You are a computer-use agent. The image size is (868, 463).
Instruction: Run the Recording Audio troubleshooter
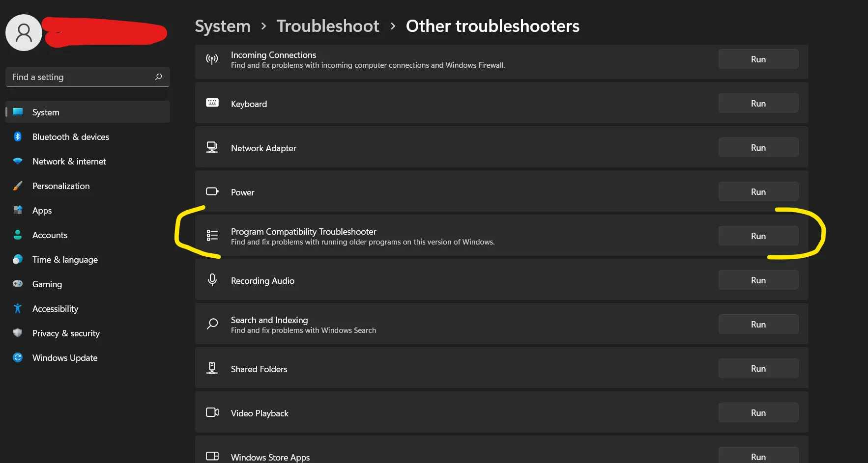[x=758, y=280]
